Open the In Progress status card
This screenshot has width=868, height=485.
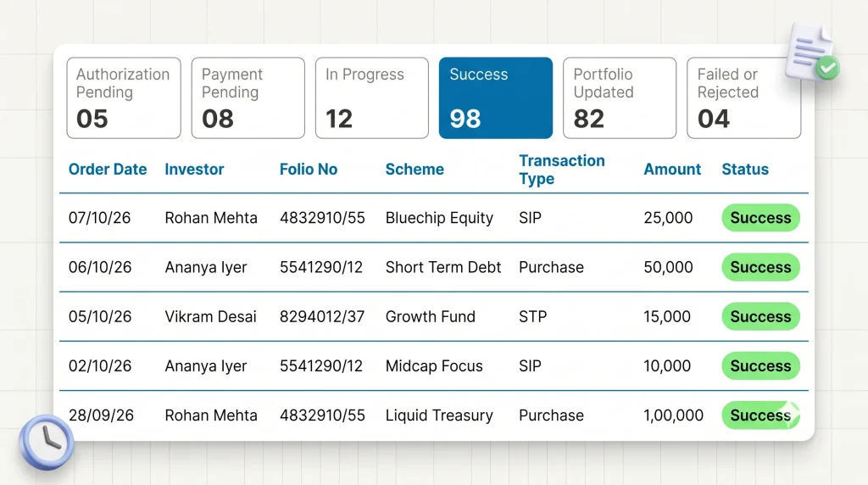click(372, 98)
